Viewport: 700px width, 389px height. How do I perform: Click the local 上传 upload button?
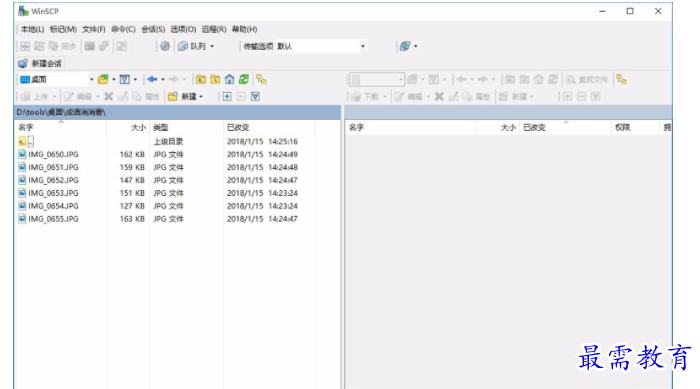point(35,96)
